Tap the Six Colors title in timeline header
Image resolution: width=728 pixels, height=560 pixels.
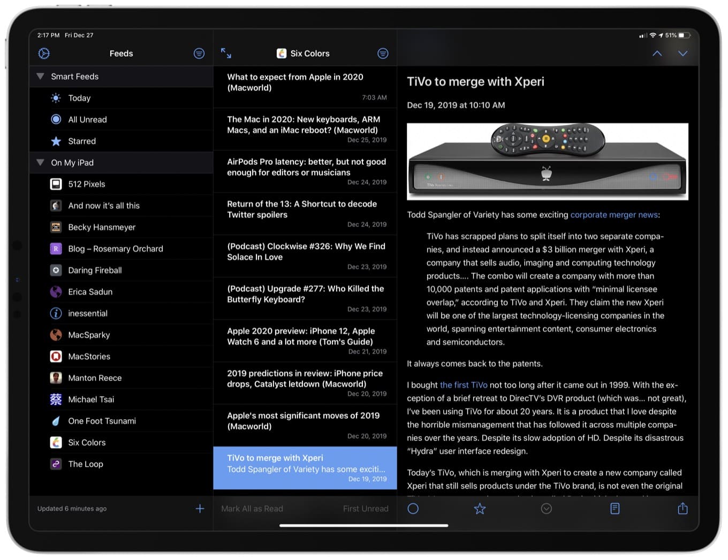tap(304, 54)
